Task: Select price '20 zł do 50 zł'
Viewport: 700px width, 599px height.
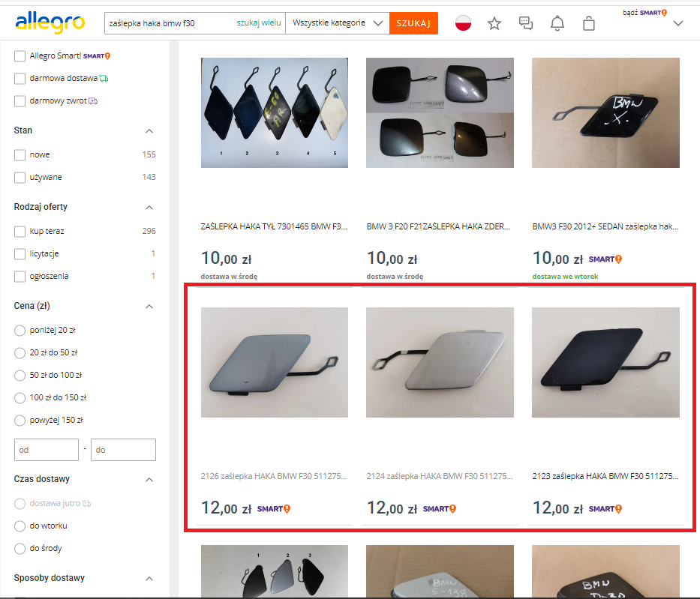Action: [20, 353]
